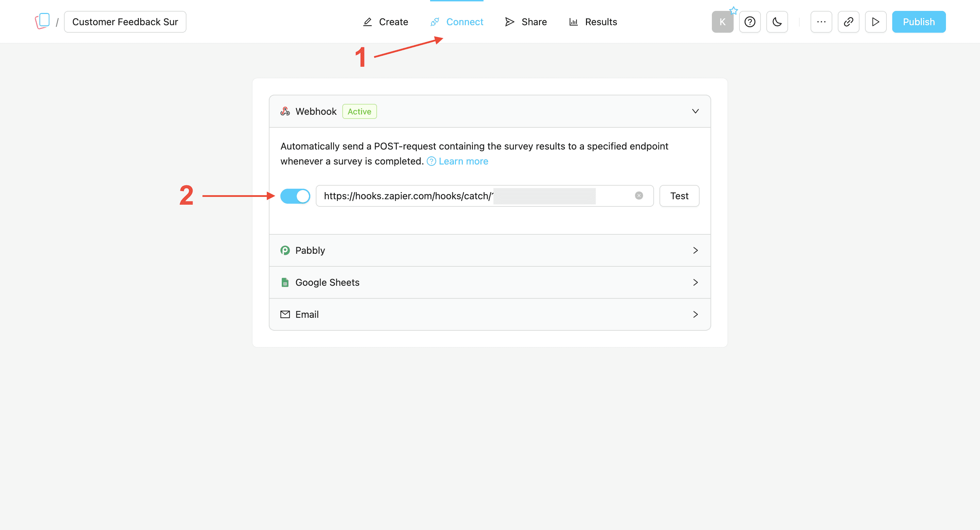Viewport: 980px width, 530px height.
Task: Click the copy link icon
Action: tap(848, 22)
